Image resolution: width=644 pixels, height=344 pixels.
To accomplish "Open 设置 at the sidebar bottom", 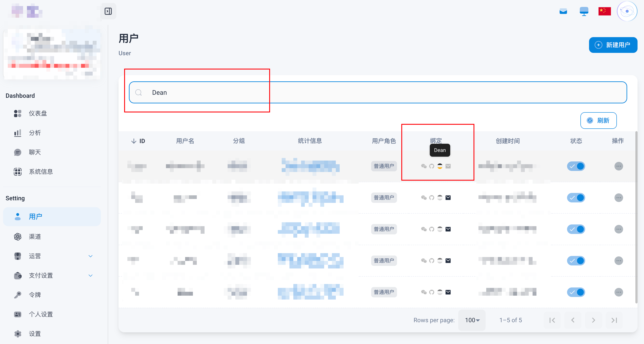I will click(x=52, y=333).
